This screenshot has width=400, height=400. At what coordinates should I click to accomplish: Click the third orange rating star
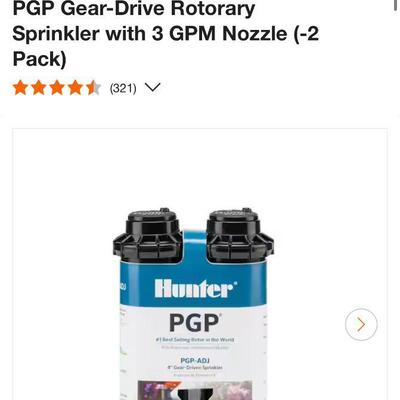pos(57,88)
